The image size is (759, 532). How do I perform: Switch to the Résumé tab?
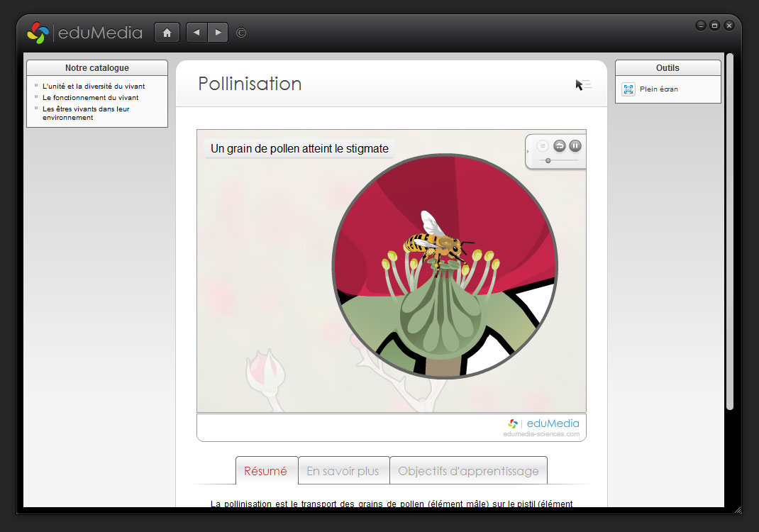(x=266, y=471)
